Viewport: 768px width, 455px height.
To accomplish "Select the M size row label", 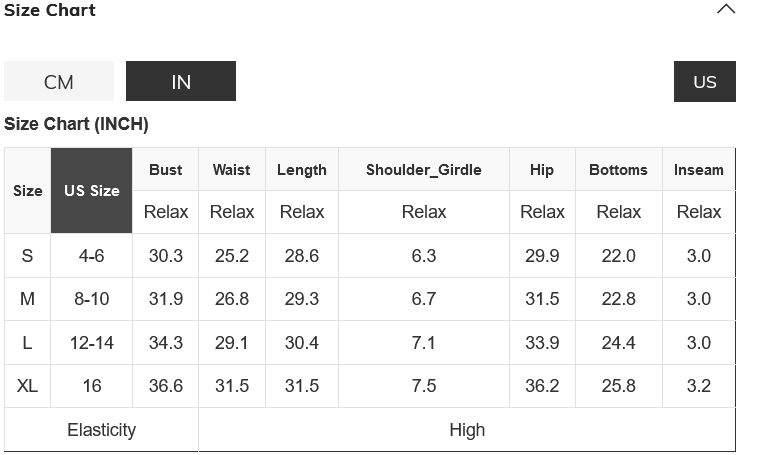I will (27, 299).
